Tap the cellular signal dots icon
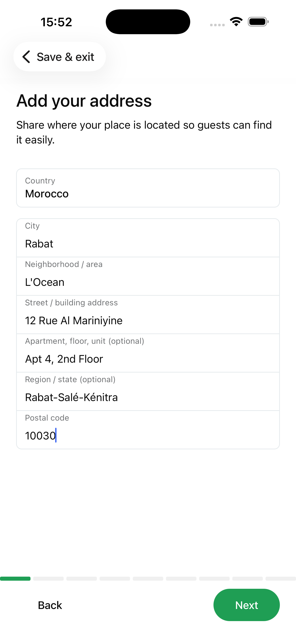 click(x=217, y=25)
